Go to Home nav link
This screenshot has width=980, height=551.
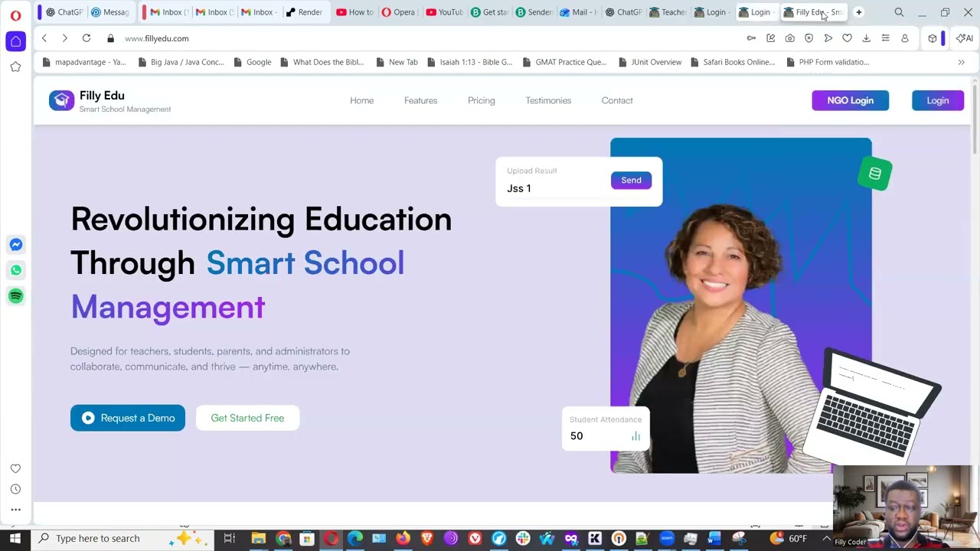pyautogui.click(x=362, y=100)
